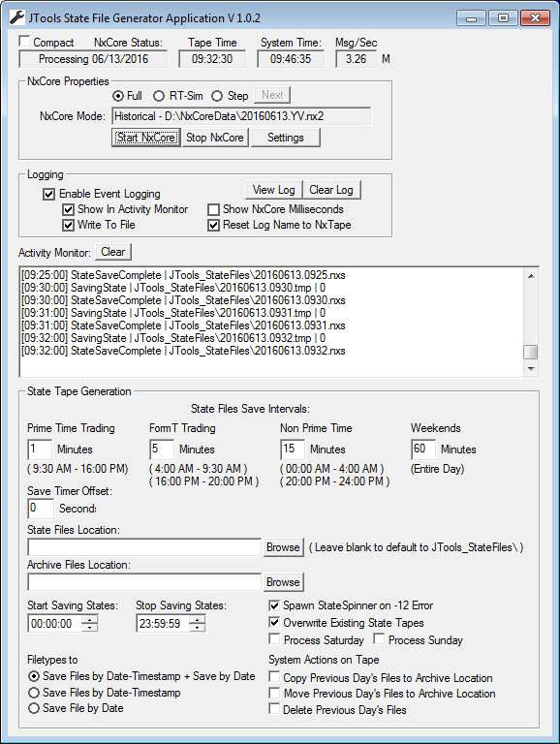The height and width of the screenshot is (744, 560).
Task: Click the activity monitor scroll up arrow
Action: (531, 276)
